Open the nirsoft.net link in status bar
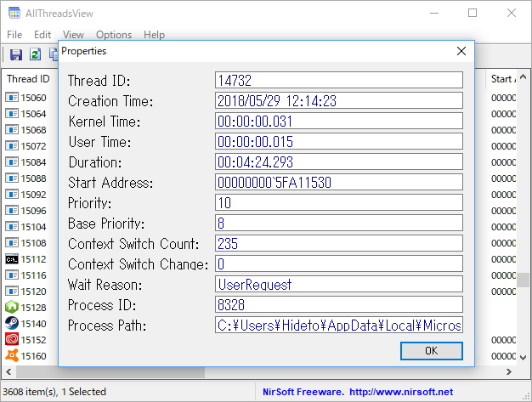 [401, 392]
